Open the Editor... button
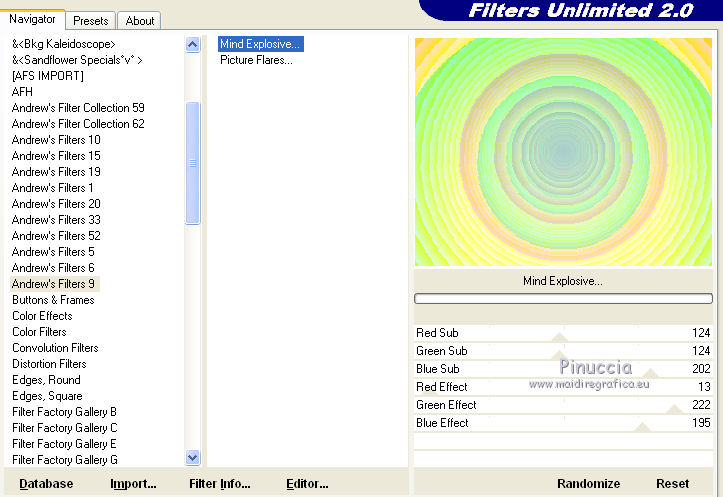The width and height of the screenshot is (723, 497). (x=307, y=484)
